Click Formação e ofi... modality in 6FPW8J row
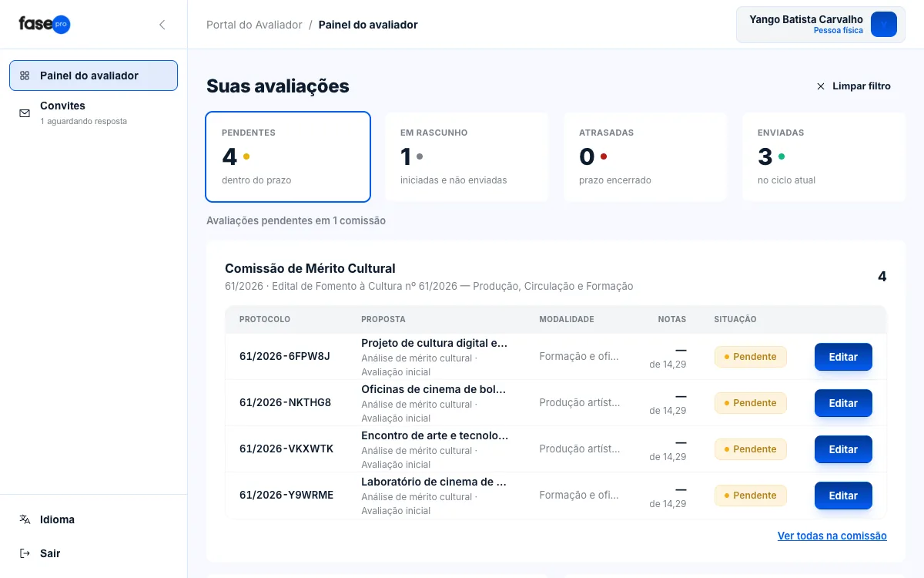 [579, 356]
